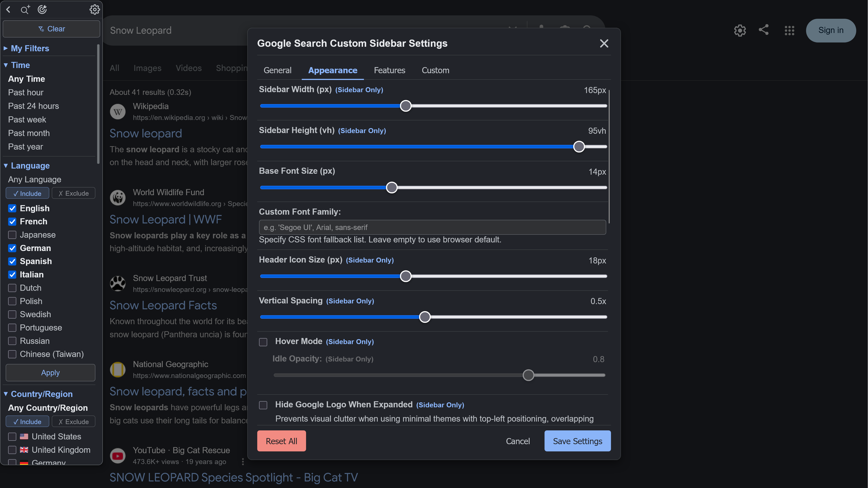The width and height of the screenshot is (868, 488).
Task: Click the Apply languages button
Action: pos(51,373)
